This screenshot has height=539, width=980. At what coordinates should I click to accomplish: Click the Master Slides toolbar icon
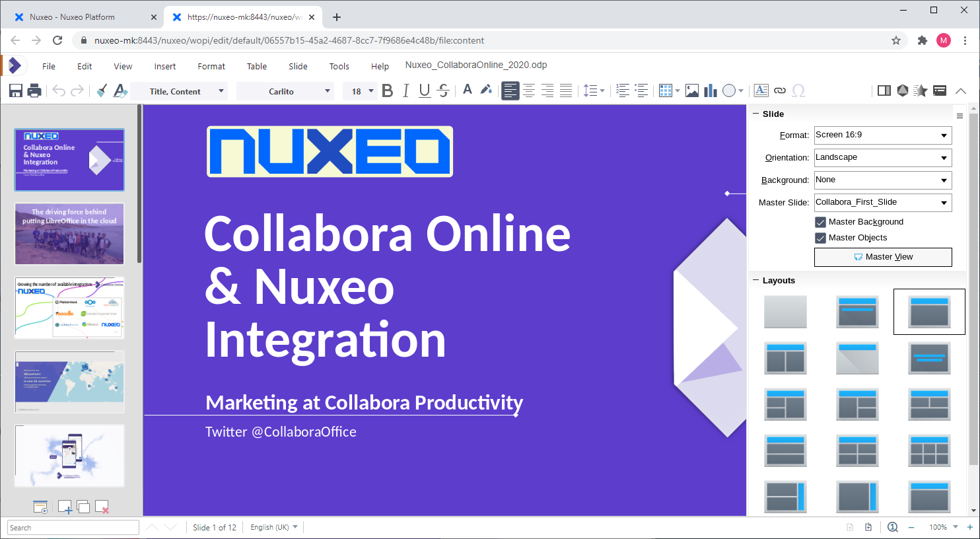coord(940,90)
